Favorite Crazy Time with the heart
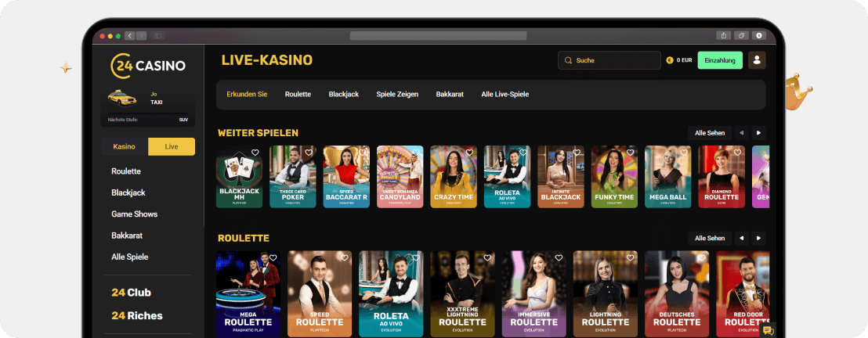 click(x=469, y=153)
